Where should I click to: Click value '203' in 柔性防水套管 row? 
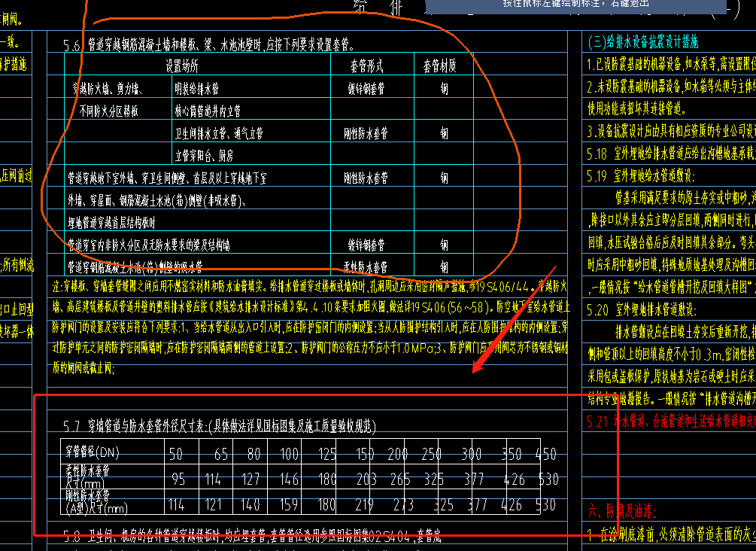(366, 479)
